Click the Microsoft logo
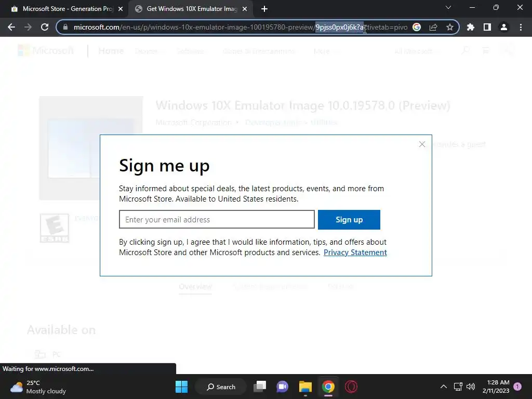This screenshot has width=532, height=399. (46, 51)
